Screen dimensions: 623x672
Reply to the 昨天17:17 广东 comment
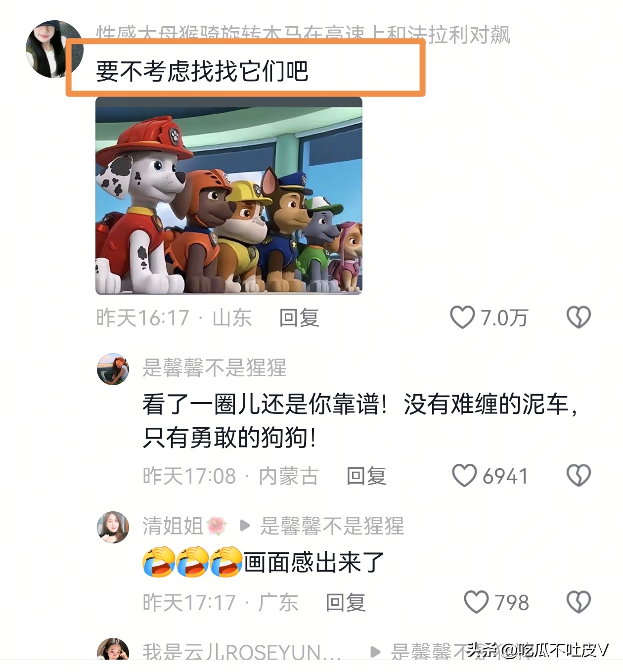tap(346, 602)
